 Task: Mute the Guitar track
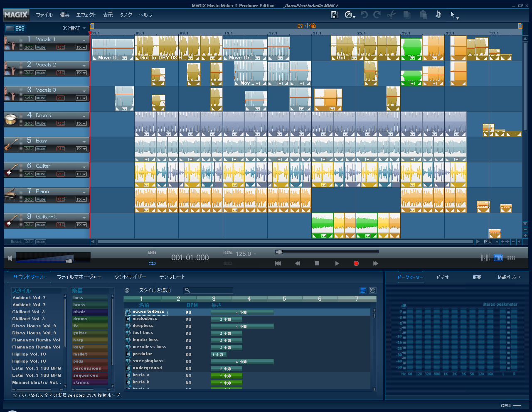point(41,174)
